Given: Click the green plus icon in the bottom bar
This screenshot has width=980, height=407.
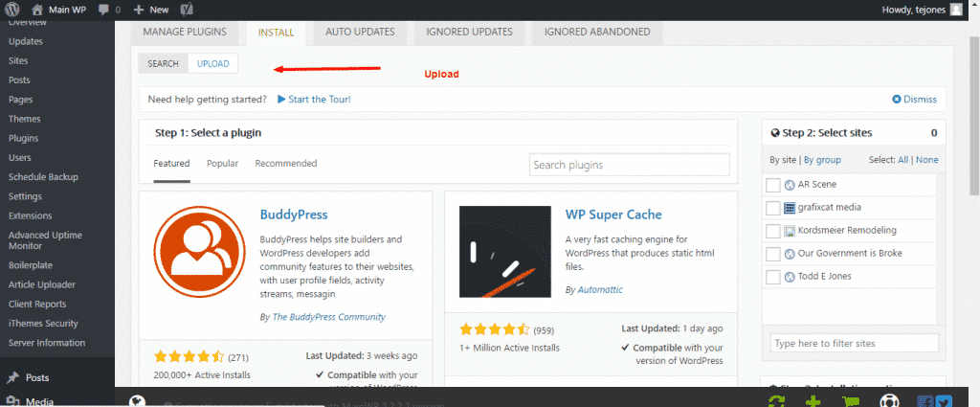Looking at the screenshot, I should [x=813, y=402].
